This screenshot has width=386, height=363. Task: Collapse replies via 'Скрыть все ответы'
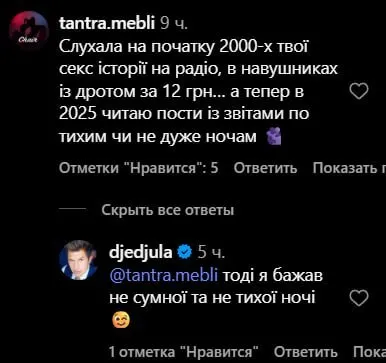(x=168, y=210)
